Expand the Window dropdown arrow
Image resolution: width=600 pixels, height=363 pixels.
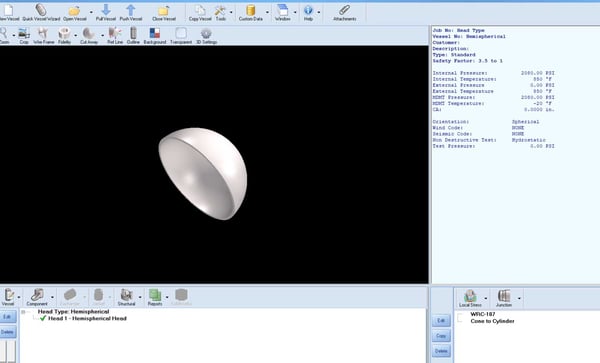coord(295,12)
